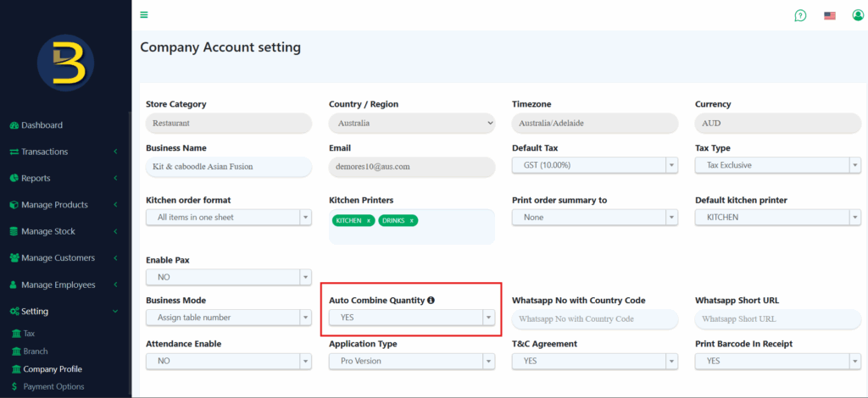Open the Payment Options link

(53, 387)
